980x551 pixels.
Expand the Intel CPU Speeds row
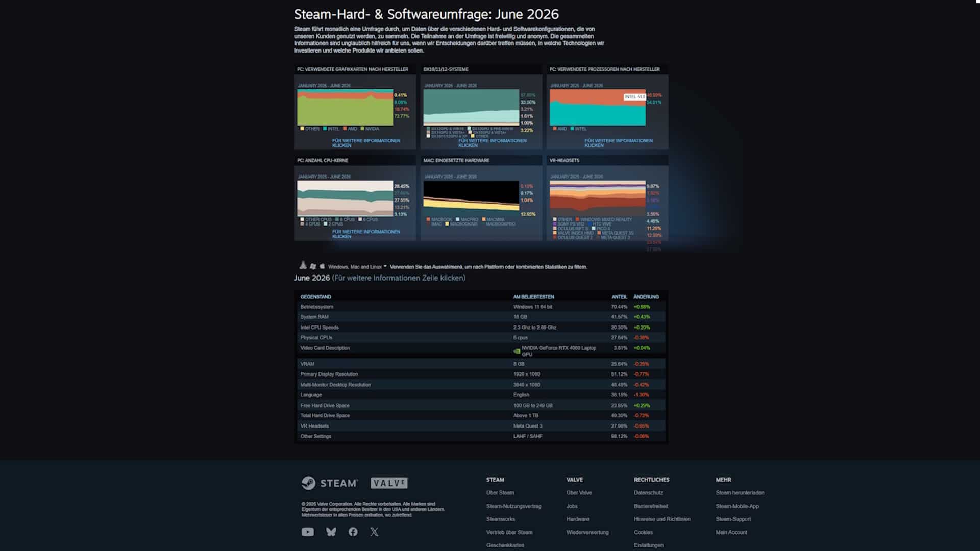click(481, 328)
